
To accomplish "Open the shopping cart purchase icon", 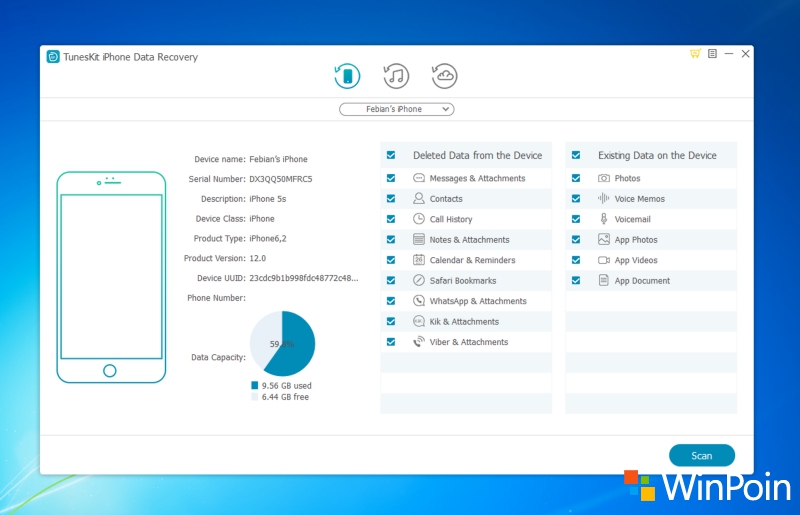I will (695, 54).
